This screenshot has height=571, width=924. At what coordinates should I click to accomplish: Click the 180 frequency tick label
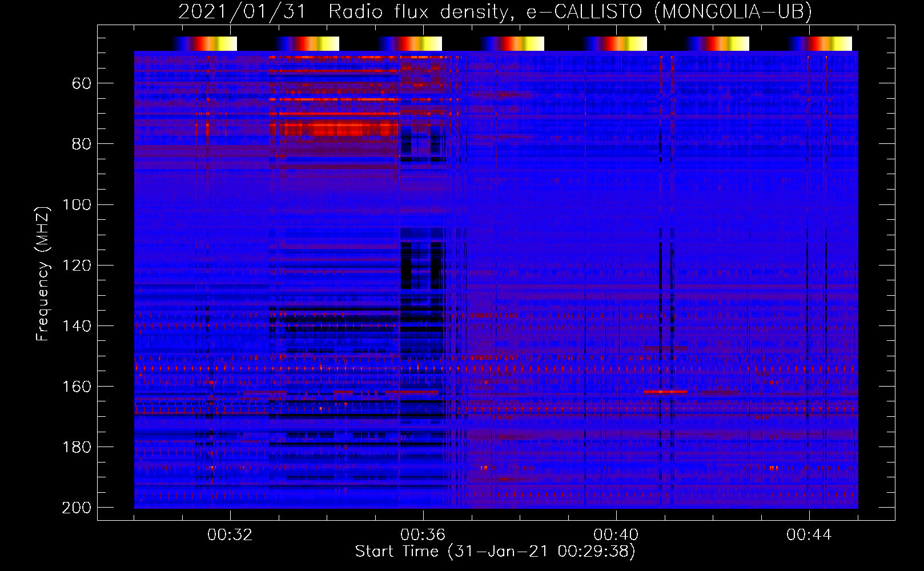(x=77, y=447)
